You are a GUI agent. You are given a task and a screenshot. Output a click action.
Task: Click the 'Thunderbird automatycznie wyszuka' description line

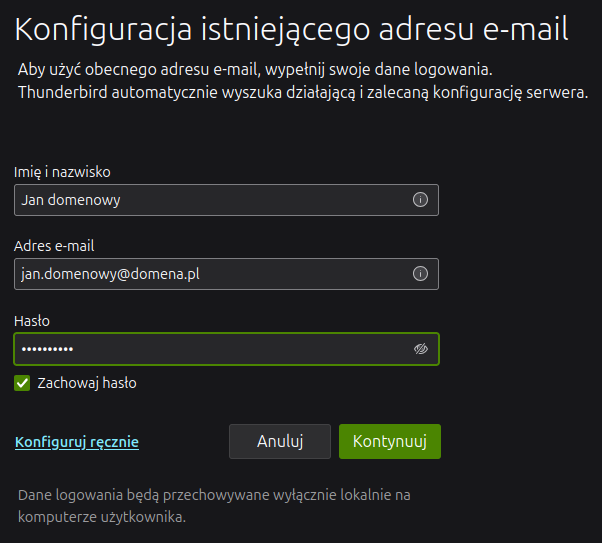[303, 92]
